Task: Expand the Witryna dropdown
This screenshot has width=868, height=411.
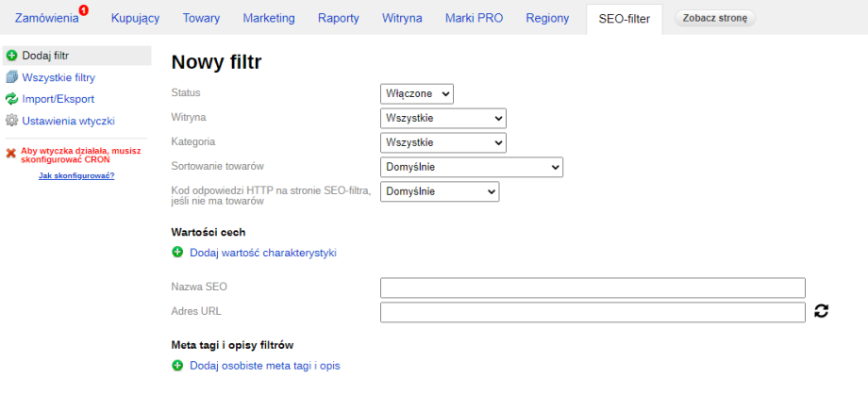Action: click(x=442, y=118)
